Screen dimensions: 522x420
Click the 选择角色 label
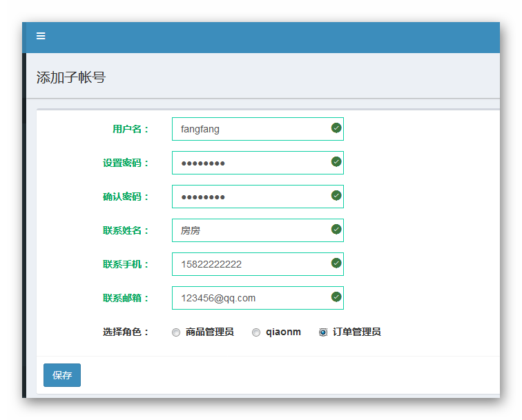[126, 332]
